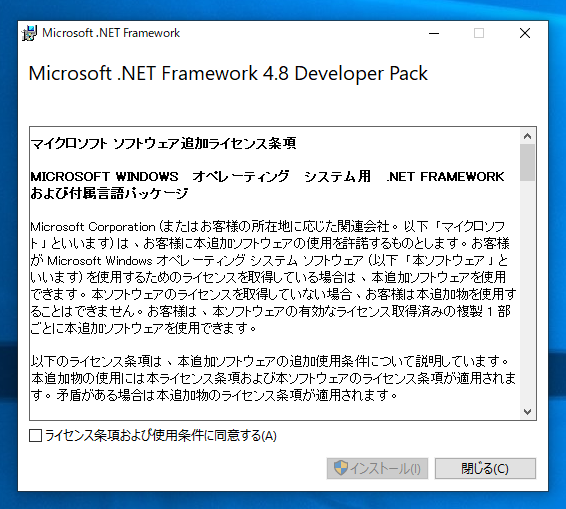Click the license text scroll up arrow

coord(527,136)
